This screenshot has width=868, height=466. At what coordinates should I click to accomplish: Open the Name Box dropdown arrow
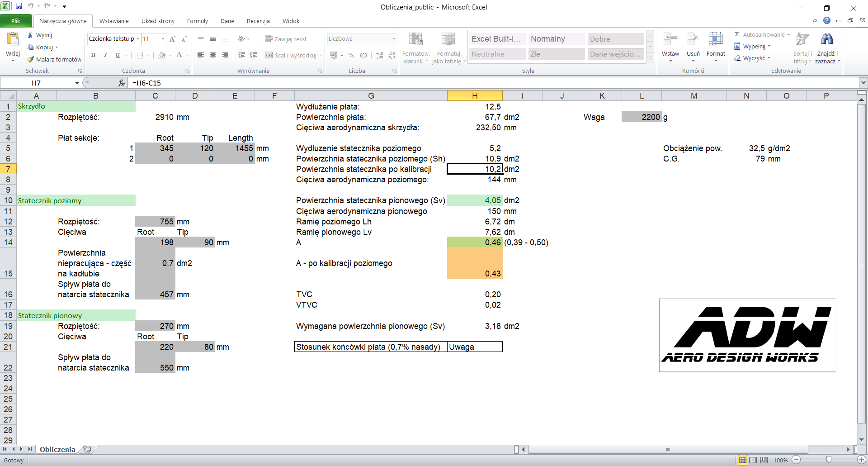pyautogui.click(x=77, y=83)
